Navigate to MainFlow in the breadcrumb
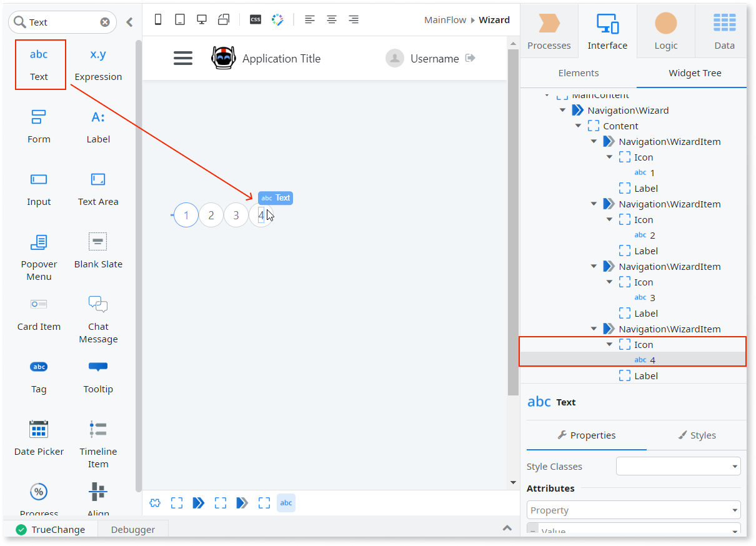This screenshot has height=546, width=756. [x=445, y=19]
